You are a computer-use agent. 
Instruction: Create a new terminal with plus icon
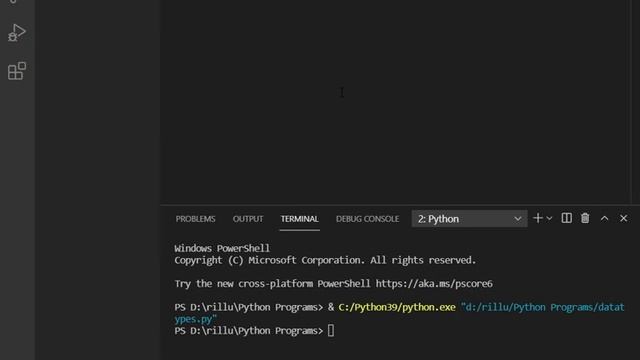click(538, 218)
